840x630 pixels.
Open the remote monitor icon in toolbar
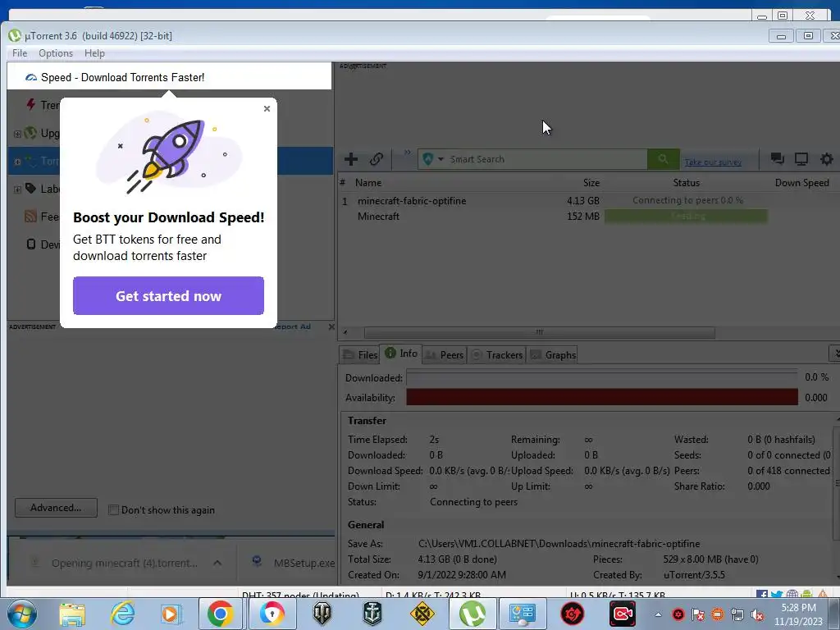(x=801, y=158)
